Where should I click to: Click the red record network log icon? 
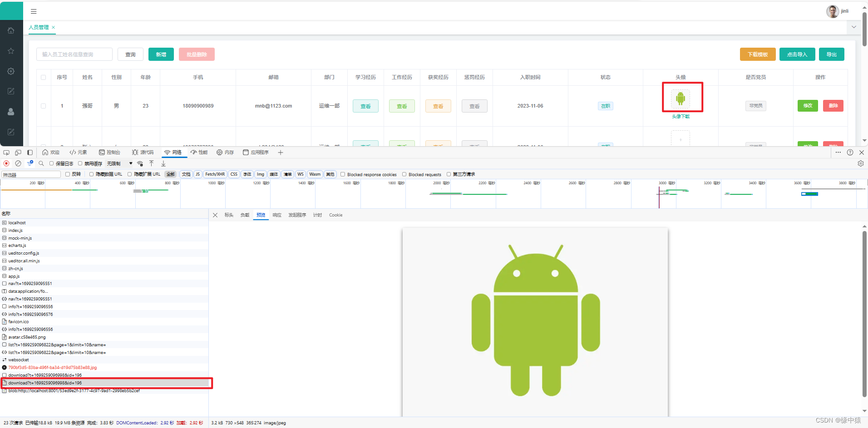tap(6, 163)
